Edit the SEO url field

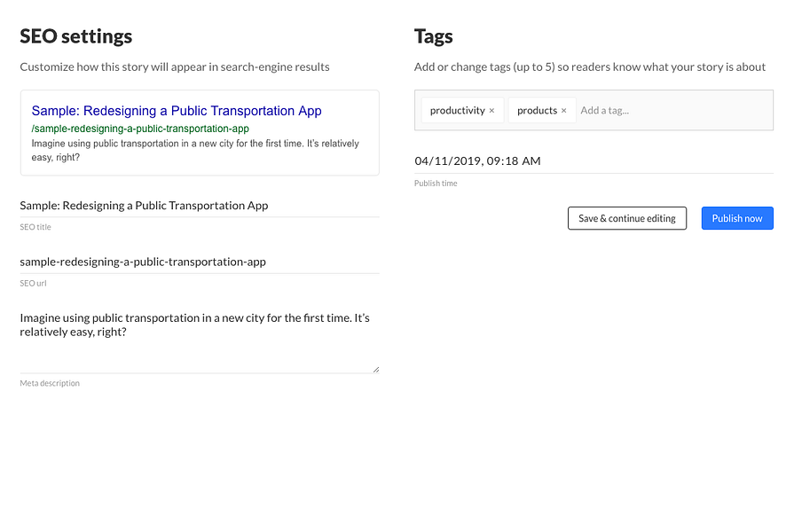(200, 262)
